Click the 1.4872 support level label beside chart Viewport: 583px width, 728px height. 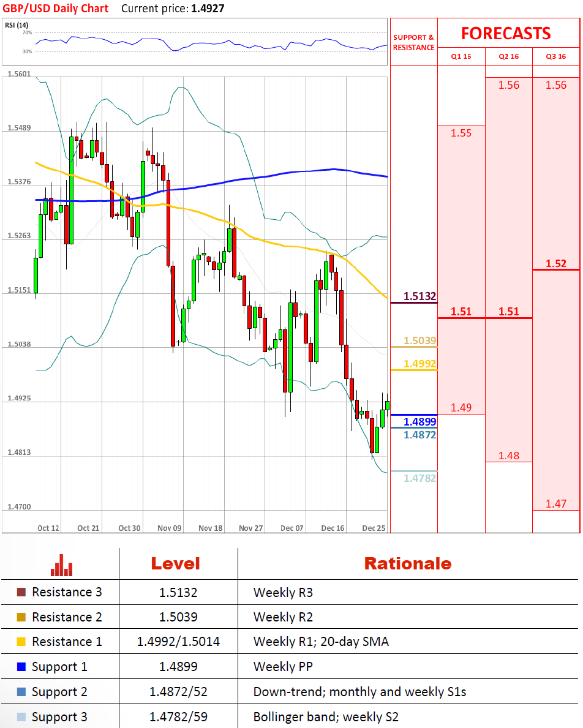click(x=419, y=435)
